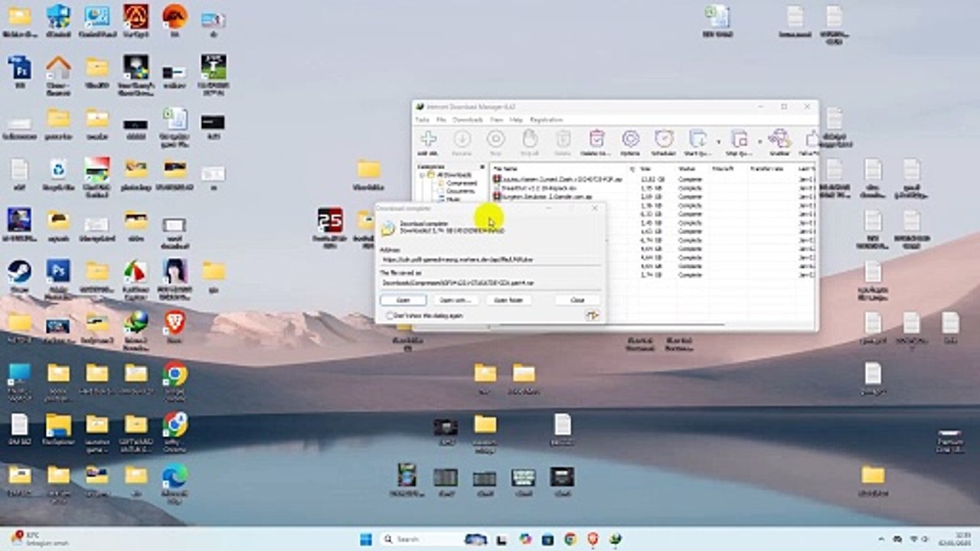
Task: Click the Add URL plus icon in IDM
Action: (429, 139)
